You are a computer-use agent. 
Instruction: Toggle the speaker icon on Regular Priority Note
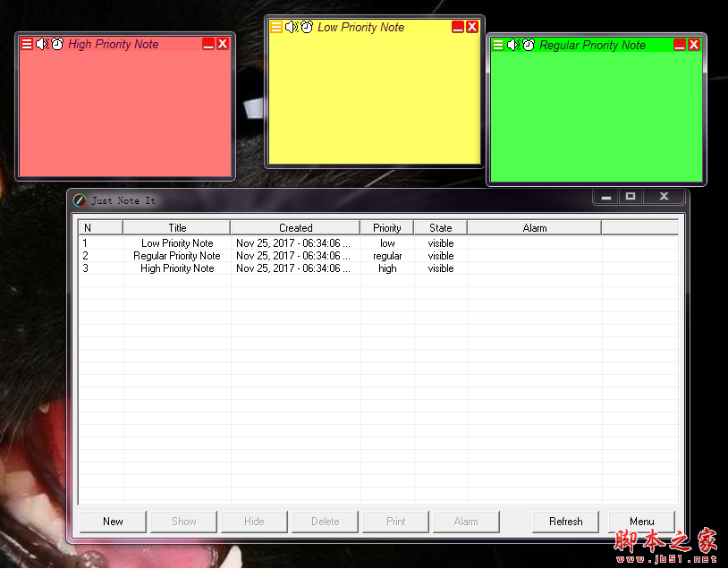point(513,45)
